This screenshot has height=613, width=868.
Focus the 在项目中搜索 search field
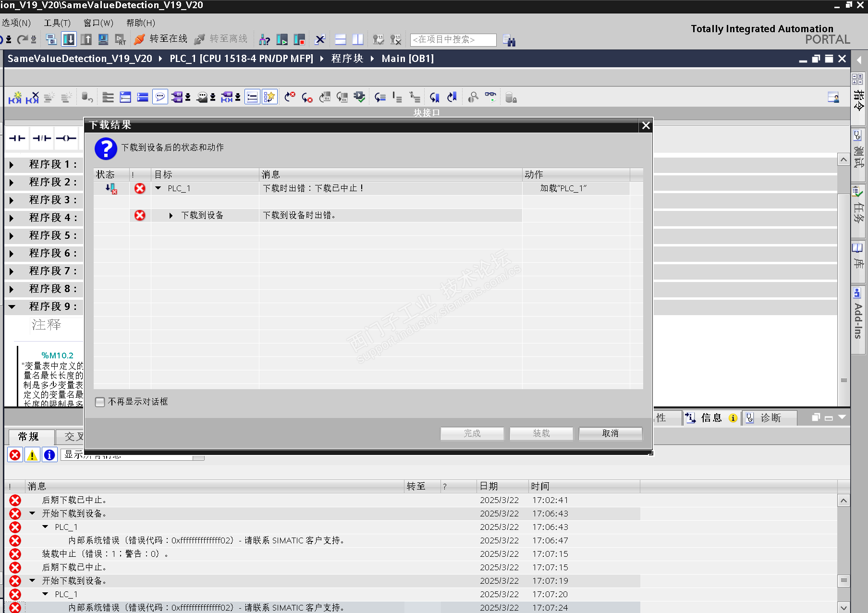(x=453, y=40)
